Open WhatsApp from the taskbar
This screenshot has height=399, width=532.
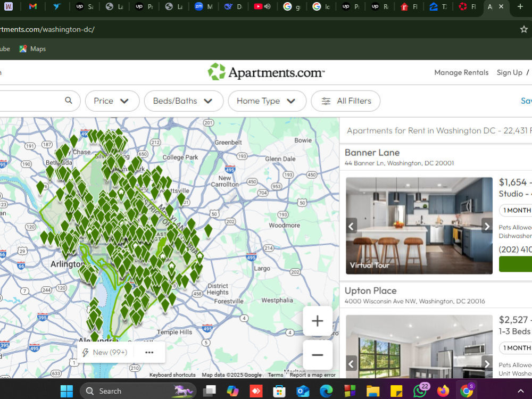pyautogui.click(x=420, y=391)
